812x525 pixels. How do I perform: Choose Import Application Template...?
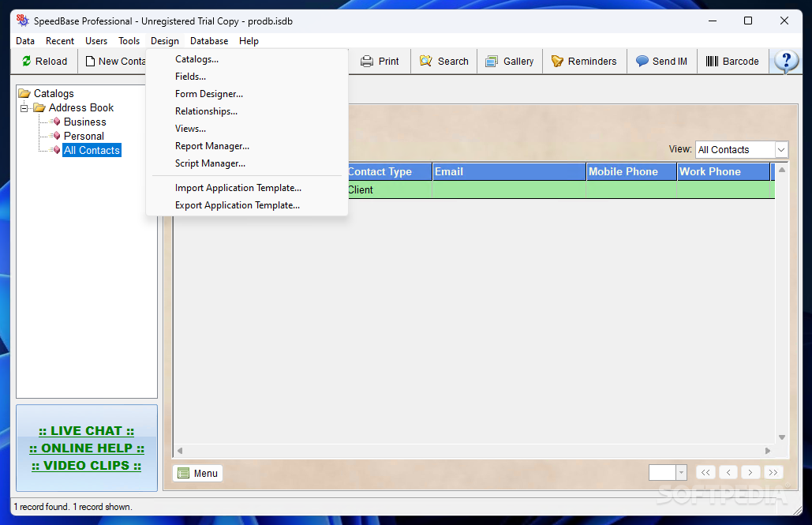(x=247, y=188)
